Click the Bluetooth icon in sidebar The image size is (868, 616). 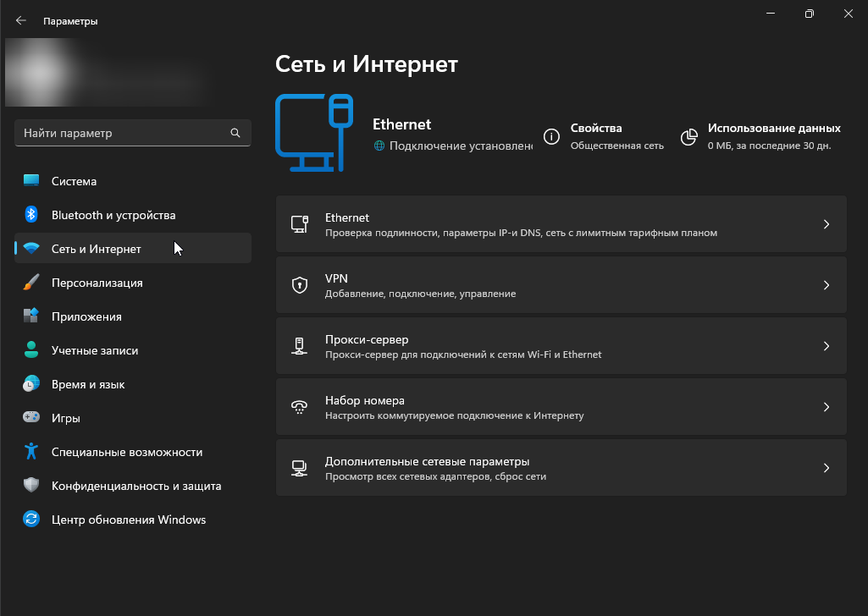31,215
